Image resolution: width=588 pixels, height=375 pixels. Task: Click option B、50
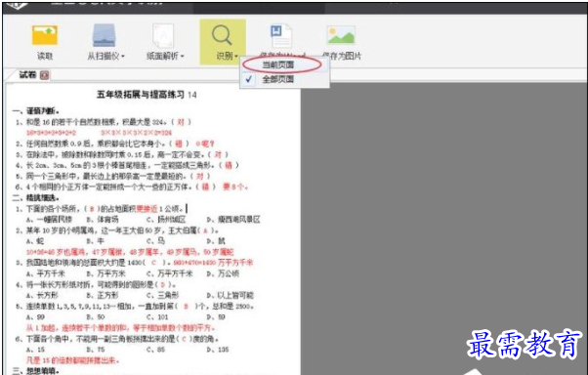pyautogui.click(x=96, y=317)
